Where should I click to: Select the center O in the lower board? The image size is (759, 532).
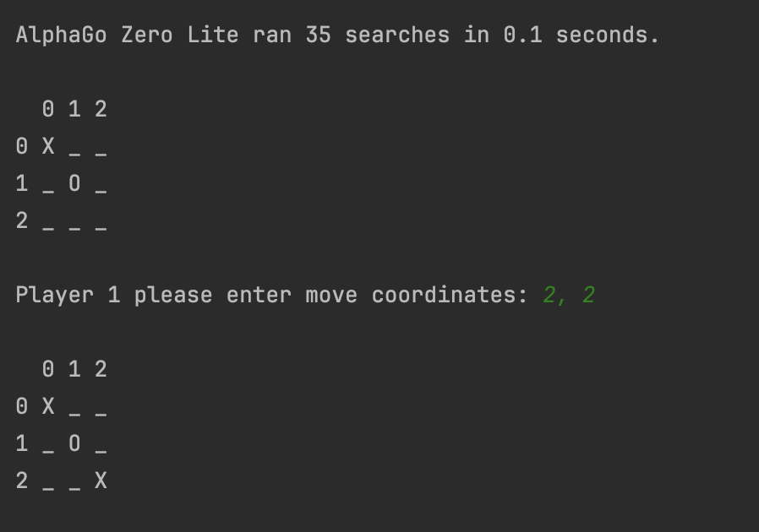[x=74, y=443]
